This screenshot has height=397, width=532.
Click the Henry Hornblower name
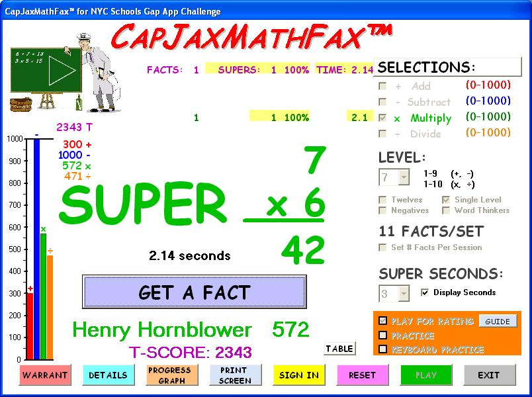[162, 330]
